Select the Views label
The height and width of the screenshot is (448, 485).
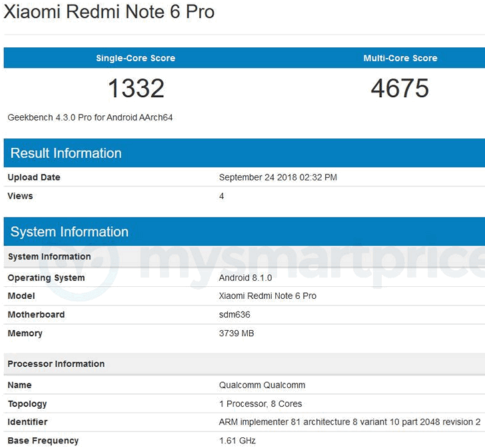[20, 196]
